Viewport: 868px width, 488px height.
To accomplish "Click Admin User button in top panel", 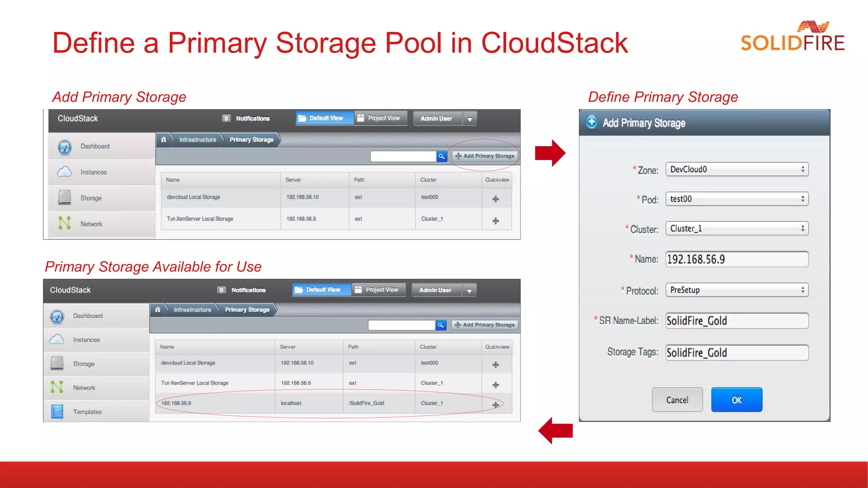I will [x=438, y=119].
